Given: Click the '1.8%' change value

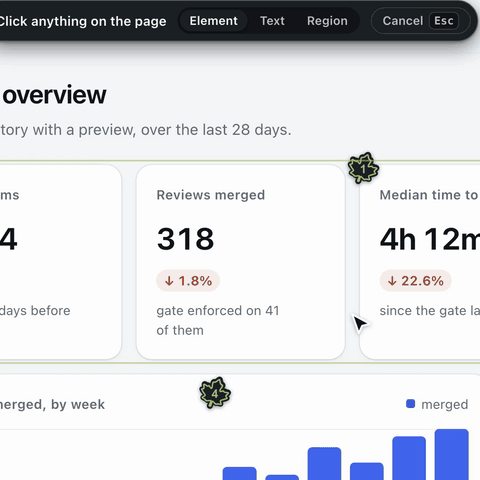Looking at the screenshot, I should (x=195, y=281).
